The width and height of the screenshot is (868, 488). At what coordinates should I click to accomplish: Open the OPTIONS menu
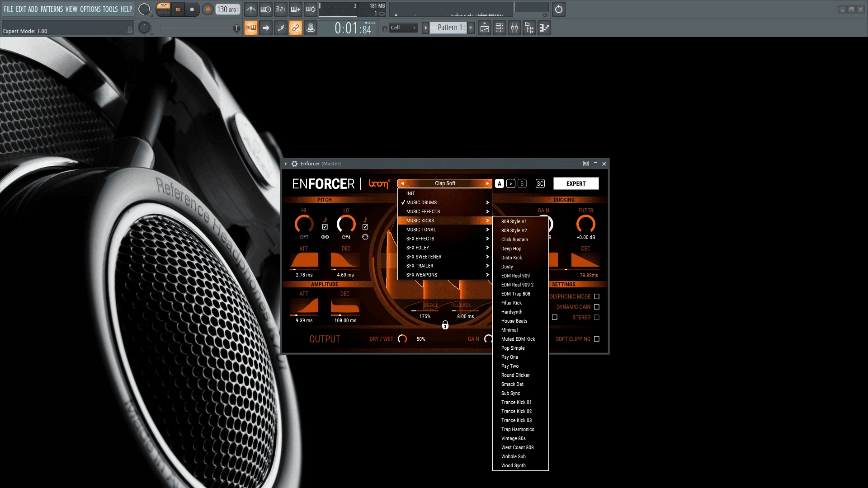[x=90, y=9]
